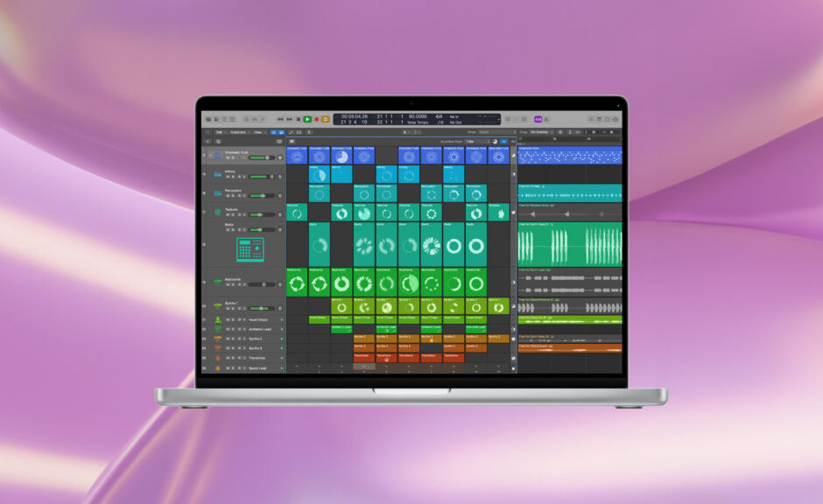Mute the Synths 2 track

tap(229, 337)
